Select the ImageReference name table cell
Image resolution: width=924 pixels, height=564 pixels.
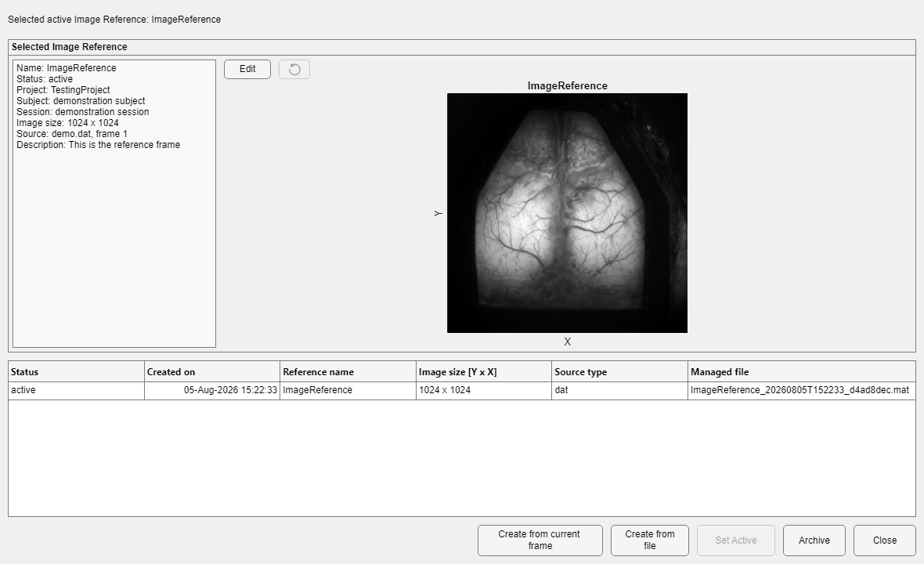[x=348, y=390]
